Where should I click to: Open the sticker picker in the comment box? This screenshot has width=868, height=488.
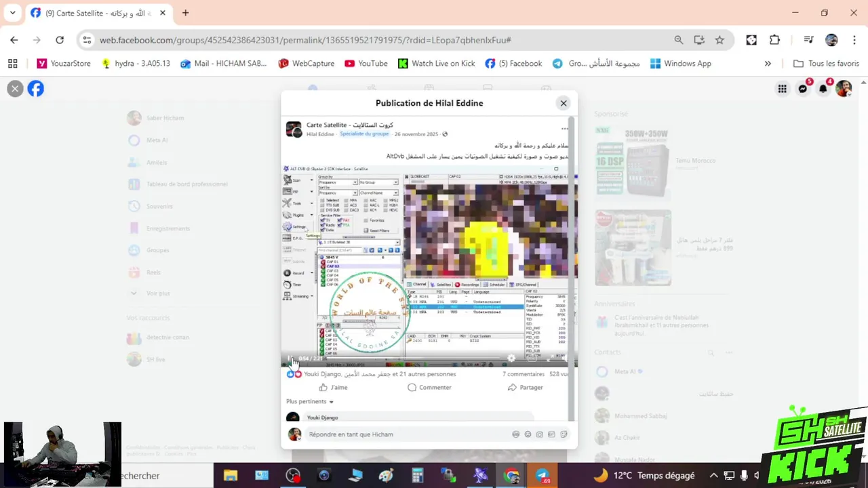[x=564, y=434]
